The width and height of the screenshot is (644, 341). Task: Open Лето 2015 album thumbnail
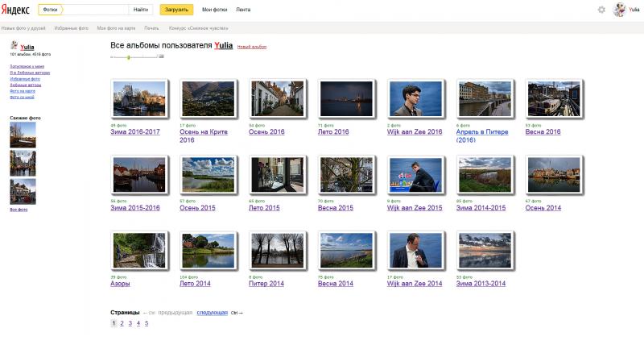(278, 175)
